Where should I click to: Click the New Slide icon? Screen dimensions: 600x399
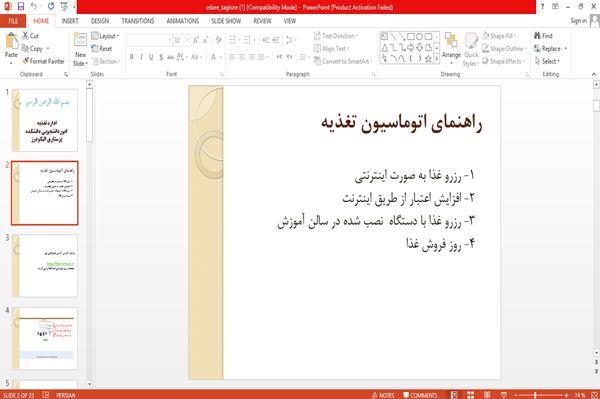tap(80, 40)
